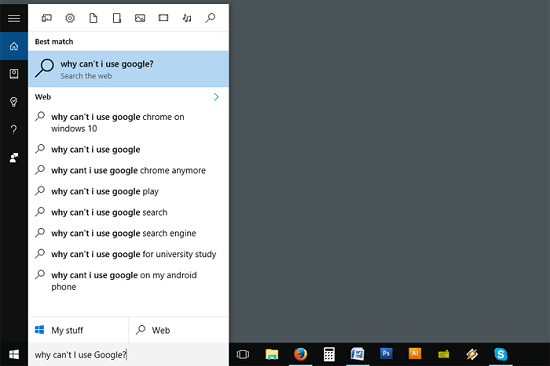Select the Cortana Home icon
Image resolution: width=550 pixels, height=366 pixels.
coord(14,46)
